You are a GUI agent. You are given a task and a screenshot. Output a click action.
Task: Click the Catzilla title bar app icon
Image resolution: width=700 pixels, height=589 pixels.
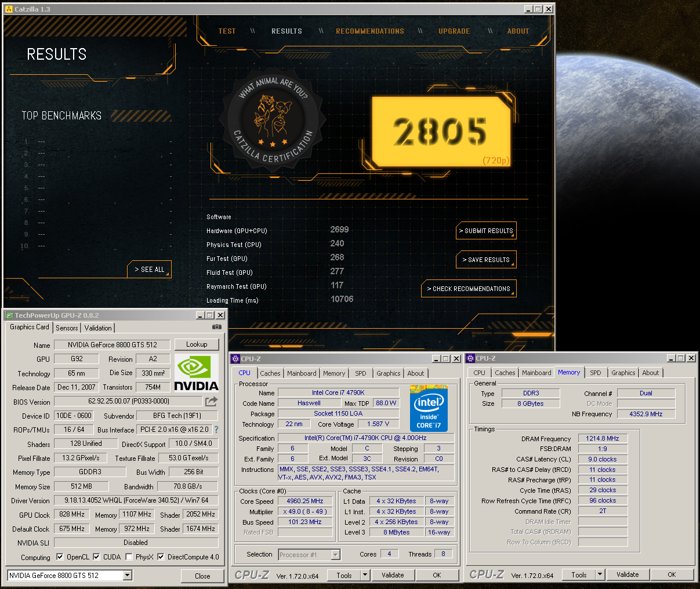pyautogui.click(x=9, y=9)
